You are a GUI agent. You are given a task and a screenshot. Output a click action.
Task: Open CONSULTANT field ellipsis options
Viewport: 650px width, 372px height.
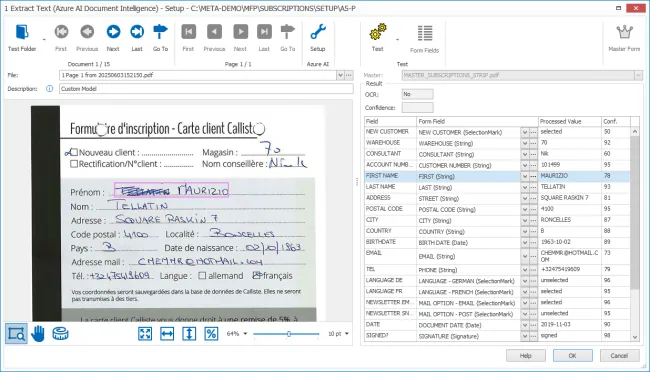533,154
